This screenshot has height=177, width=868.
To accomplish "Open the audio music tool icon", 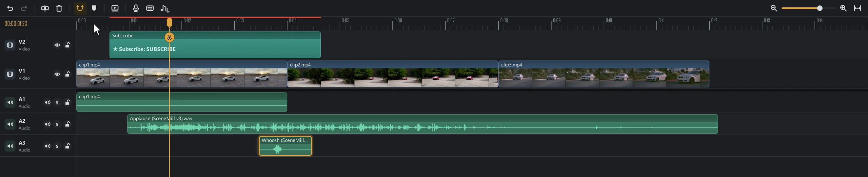I will [165, 8].
